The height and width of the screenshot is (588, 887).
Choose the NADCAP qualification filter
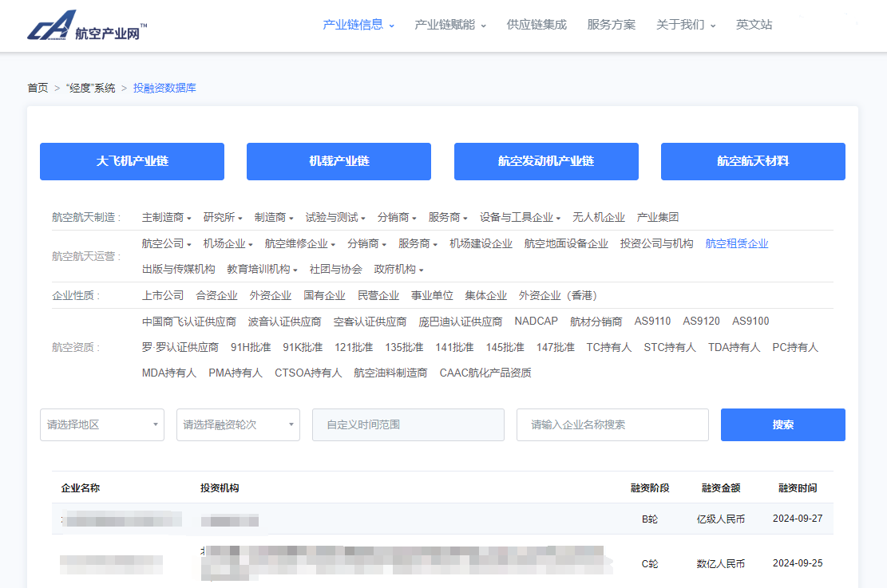(x=536, y=321)
